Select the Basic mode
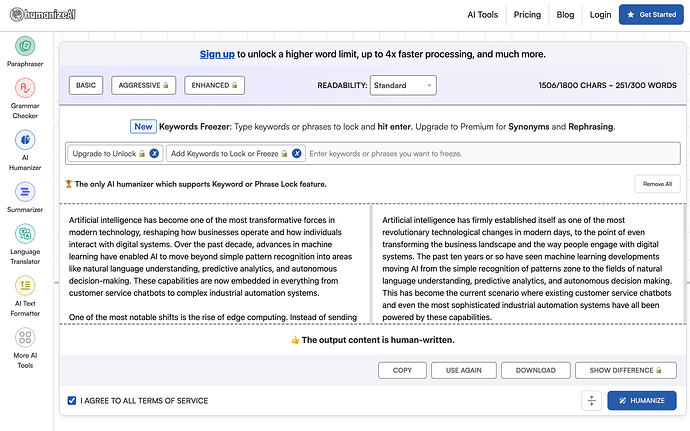Viewport: 690px width, 431px height. tap(86, 85)
